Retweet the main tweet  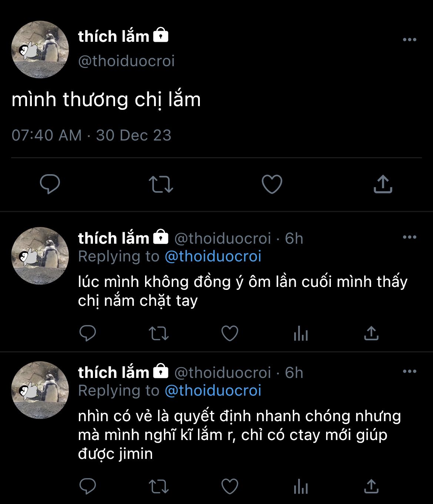[161, 185]
